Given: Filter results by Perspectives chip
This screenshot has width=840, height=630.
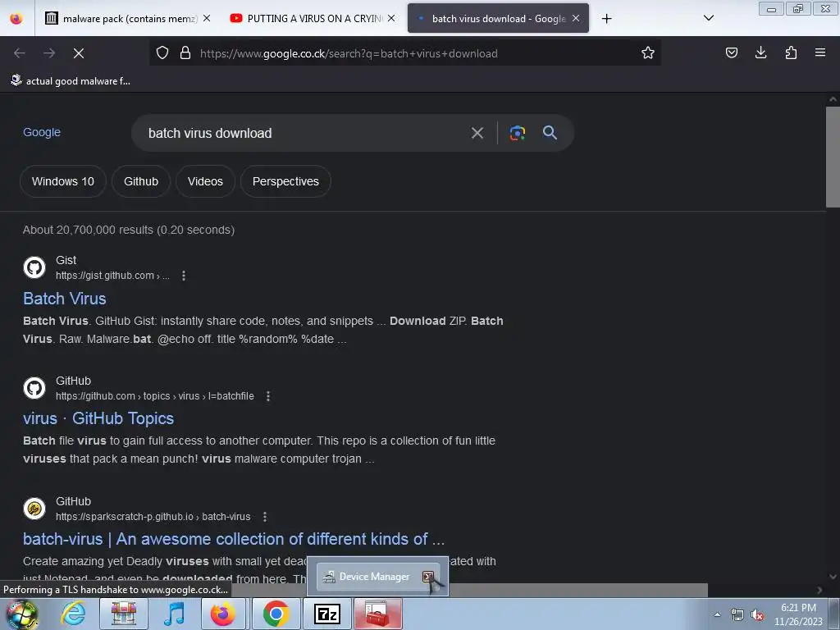Looking at the screenshot, I should pos(285,181).
